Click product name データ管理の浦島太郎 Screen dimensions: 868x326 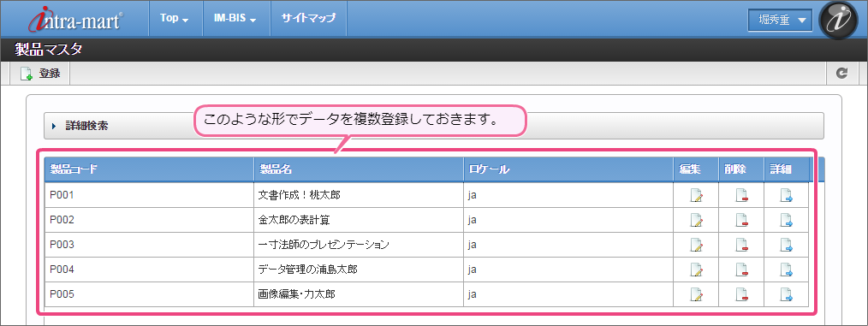point(308,270)
